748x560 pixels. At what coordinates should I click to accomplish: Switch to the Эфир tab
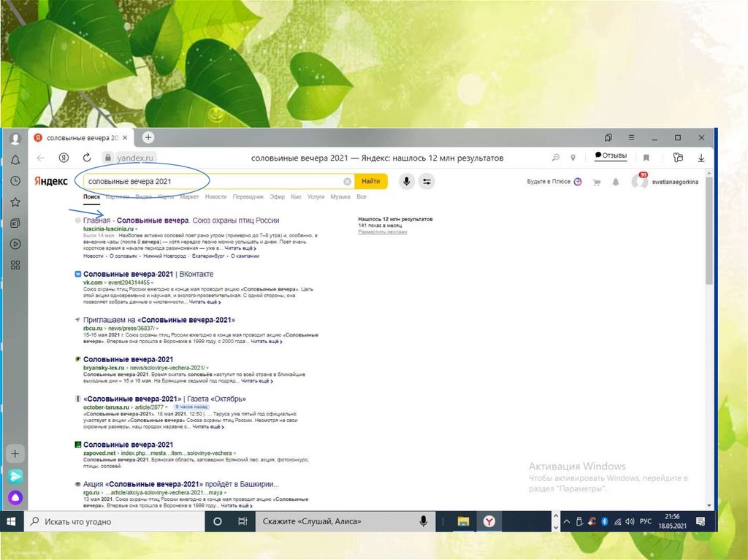pyautogui.click(x=277, y=196)
